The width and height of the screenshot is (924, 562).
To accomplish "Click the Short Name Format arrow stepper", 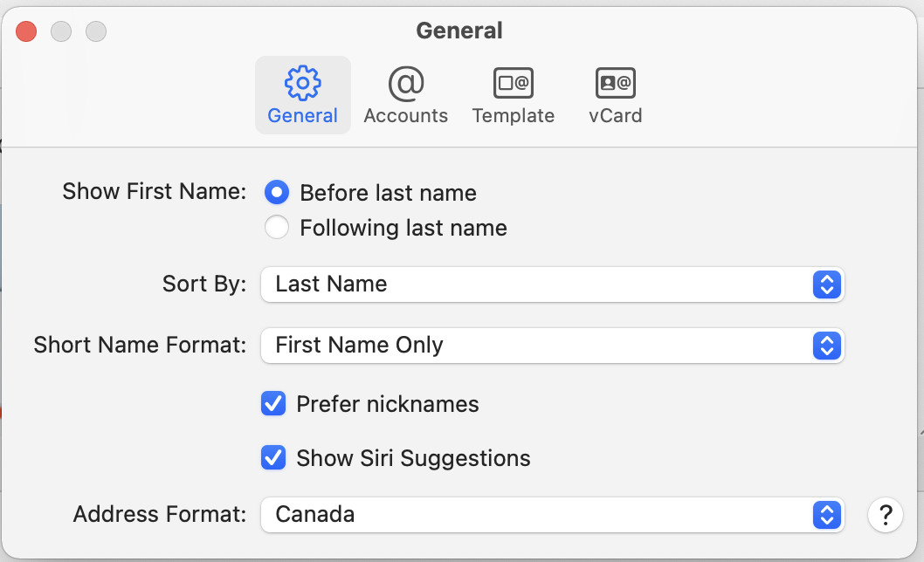I will 825,346.
